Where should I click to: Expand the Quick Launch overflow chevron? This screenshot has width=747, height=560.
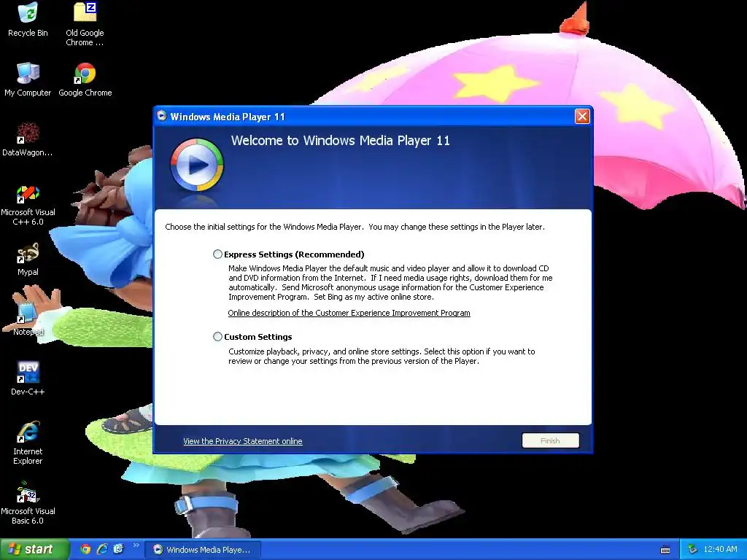[x=136, y=545]
